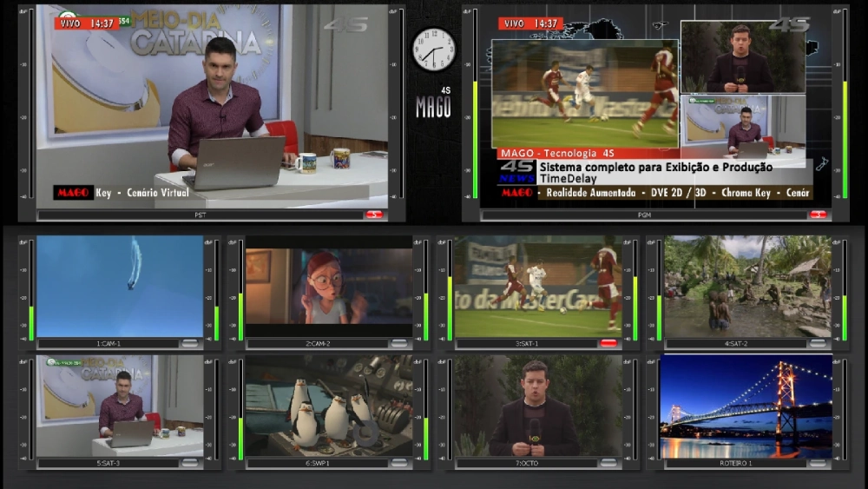Screen dimensions: 868x489
Task: Click the gray tally indicator beside 2:CAM-2
Action: click(399, 343)
